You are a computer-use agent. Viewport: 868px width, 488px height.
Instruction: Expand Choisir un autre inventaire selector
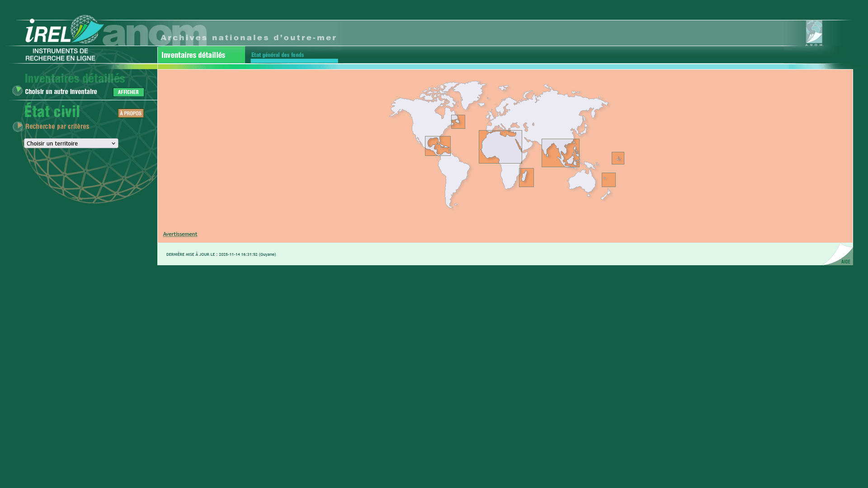click(x=61, y=92)
